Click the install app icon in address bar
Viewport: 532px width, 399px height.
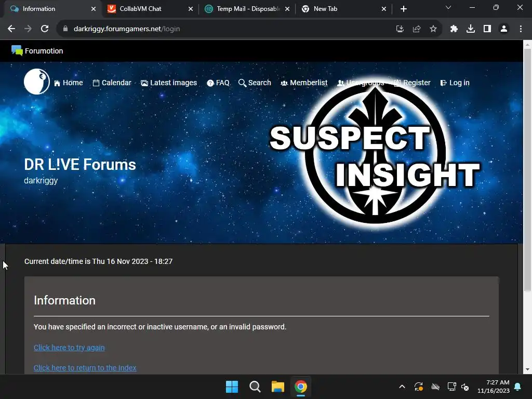pyautogui.click(x=400, y=29)
